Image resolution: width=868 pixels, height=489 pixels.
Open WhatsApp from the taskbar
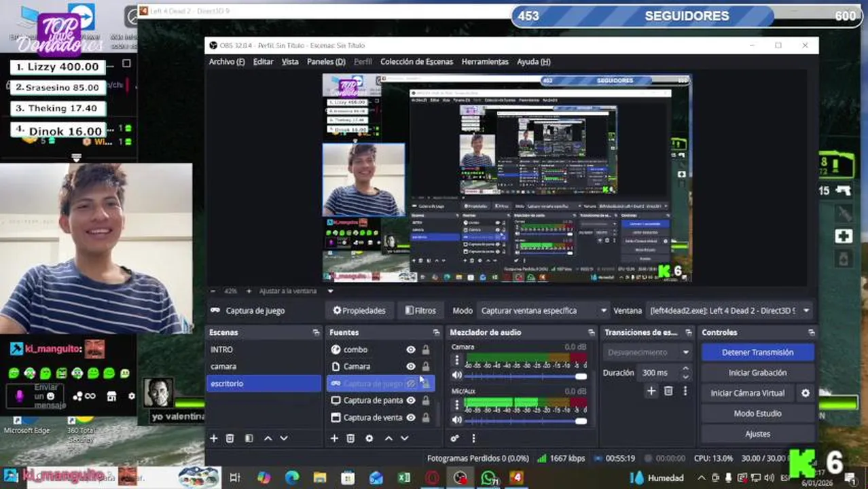[488, 478]
